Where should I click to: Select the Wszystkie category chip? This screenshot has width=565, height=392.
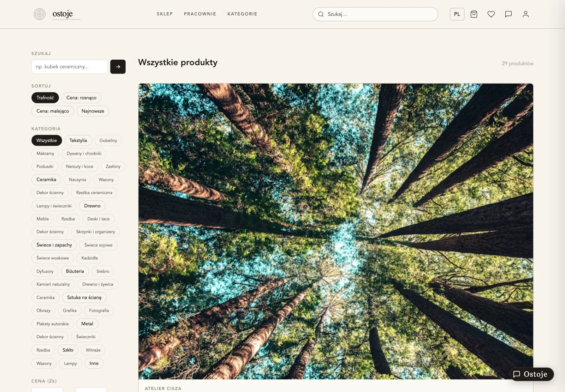pos(47,140)
